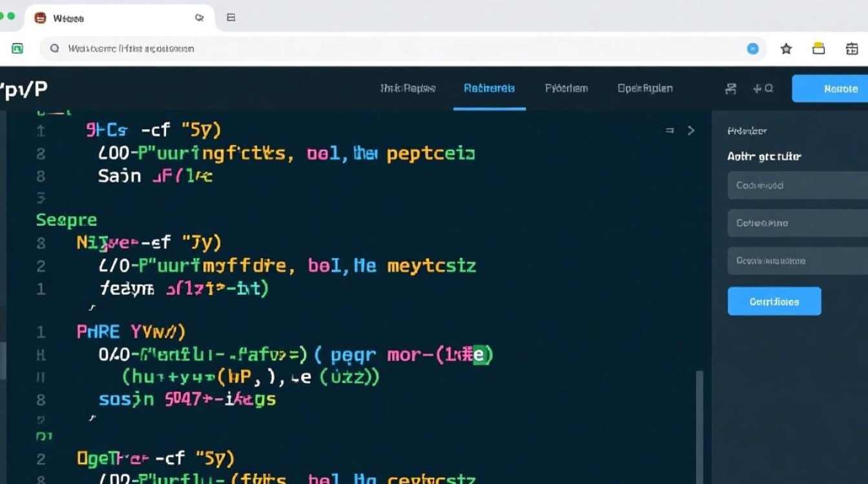Select the third navigation tab in the header
Image resolution: width=868 pixels, height=484 pixels.
(x=566, y=88)
